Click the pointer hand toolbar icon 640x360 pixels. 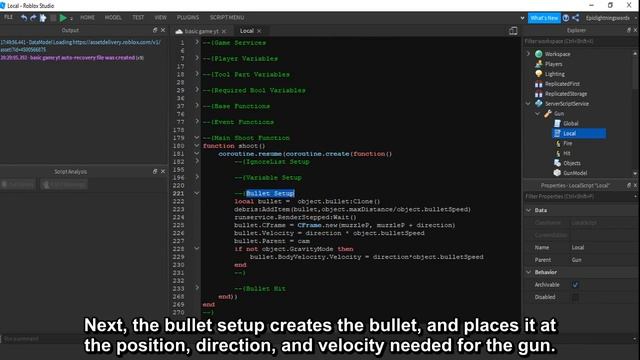[43, 18]
